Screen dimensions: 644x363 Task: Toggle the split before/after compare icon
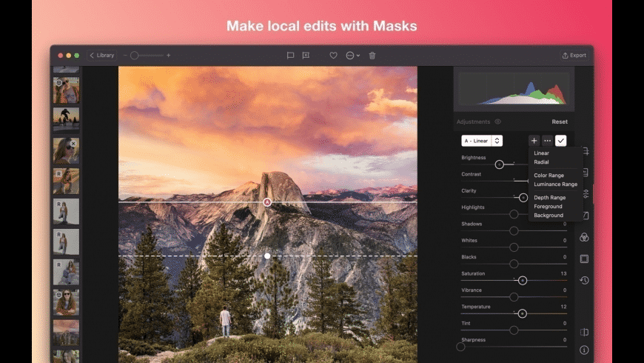584,332
